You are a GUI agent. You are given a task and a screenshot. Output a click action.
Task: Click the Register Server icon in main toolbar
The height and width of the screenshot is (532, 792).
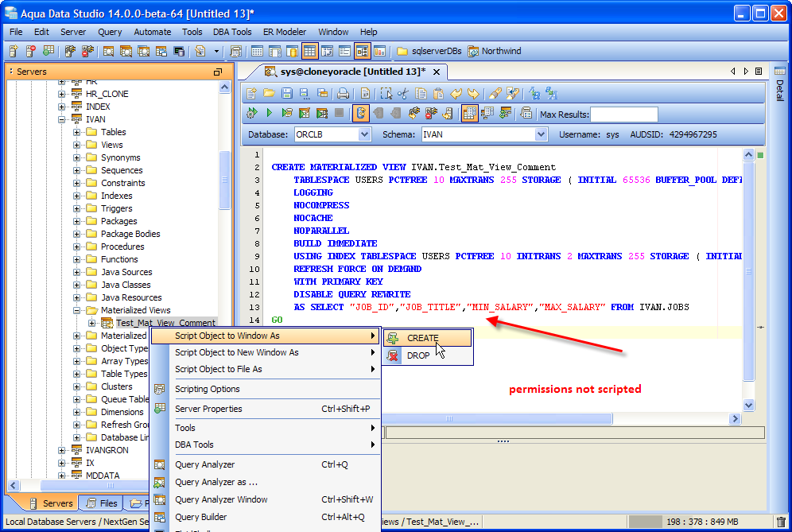pyautogui.click(x=14, y=51)
